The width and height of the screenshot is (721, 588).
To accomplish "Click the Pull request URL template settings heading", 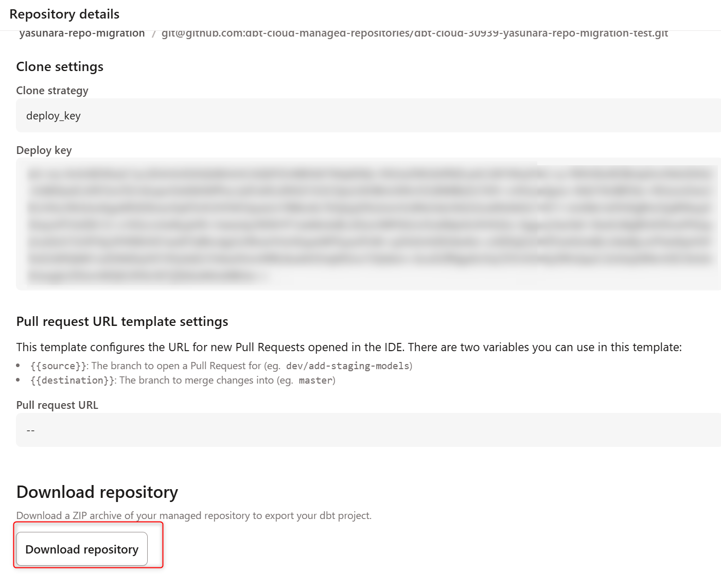I will [x=122, y=321].
